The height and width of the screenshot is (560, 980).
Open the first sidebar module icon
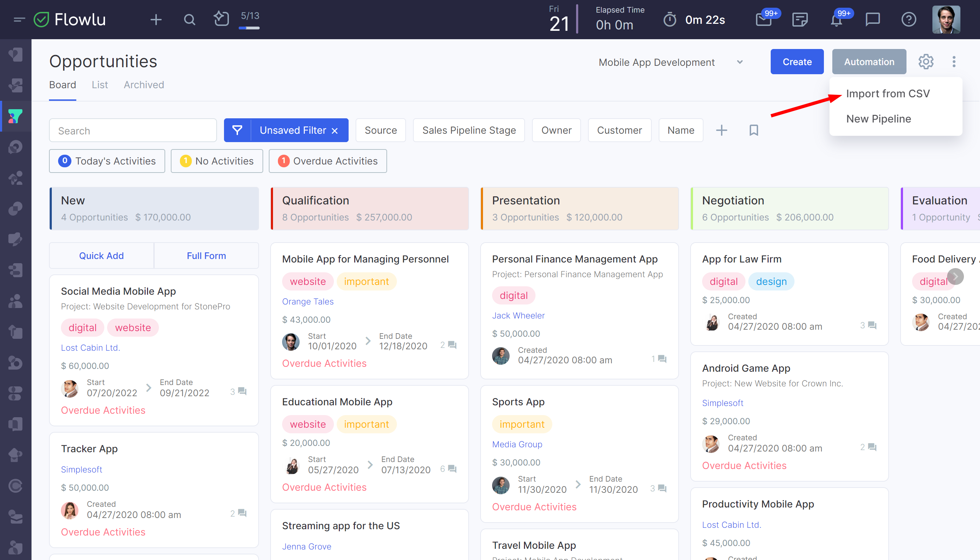pos(15,54)
